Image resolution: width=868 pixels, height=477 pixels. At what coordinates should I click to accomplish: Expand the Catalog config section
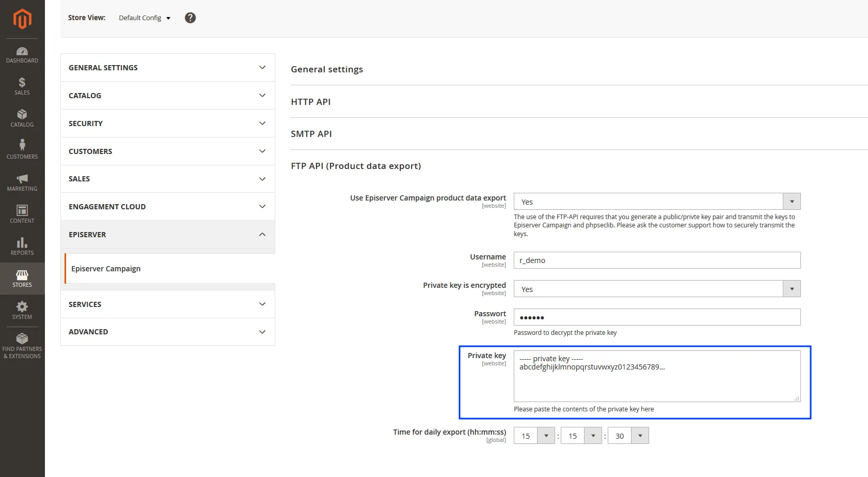[x=168, y=96]
